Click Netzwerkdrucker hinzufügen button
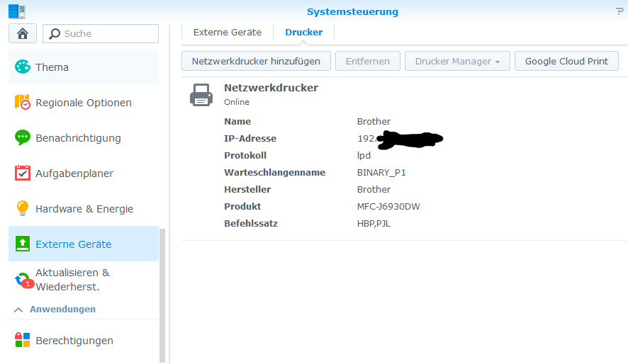 (256, 62)
